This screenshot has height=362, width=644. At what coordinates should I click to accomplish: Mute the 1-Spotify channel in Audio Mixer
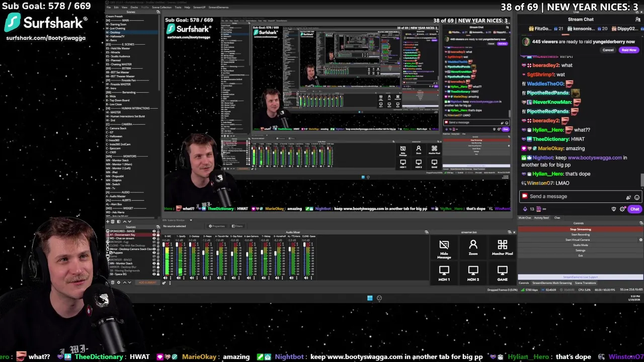pyautogui.click(x=179, y=278)
